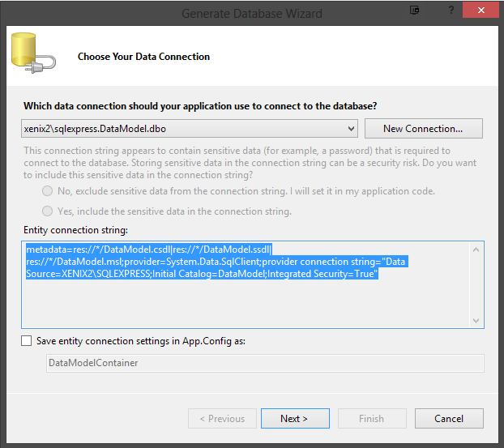Click the help question mark in title bar

(x=451, y=11)
